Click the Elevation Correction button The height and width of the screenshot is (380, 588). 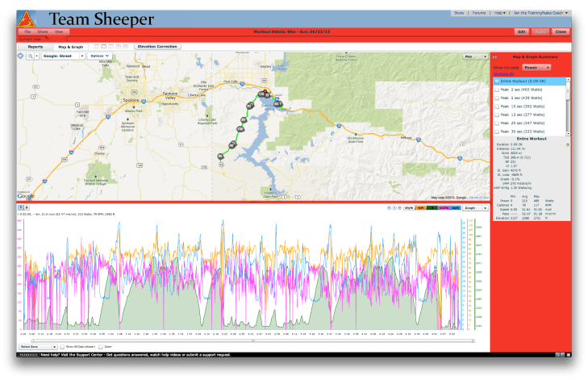tap(156, 47)
